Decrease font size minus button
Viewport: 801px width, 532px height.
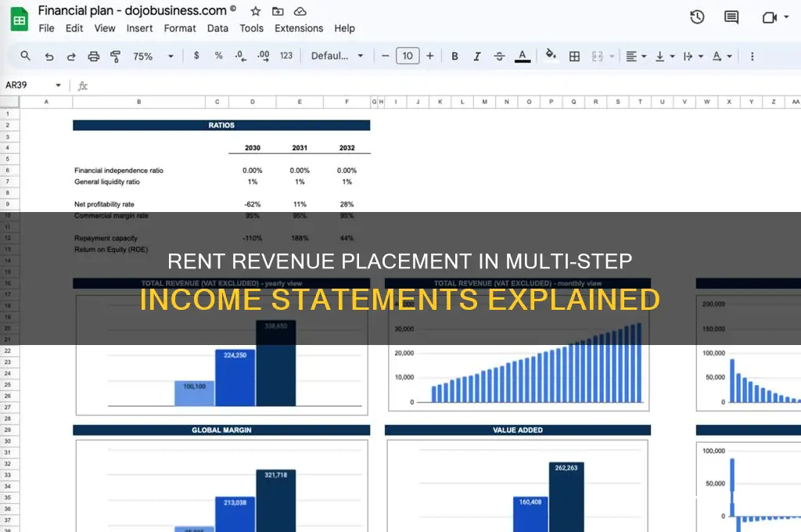(386, 56)
